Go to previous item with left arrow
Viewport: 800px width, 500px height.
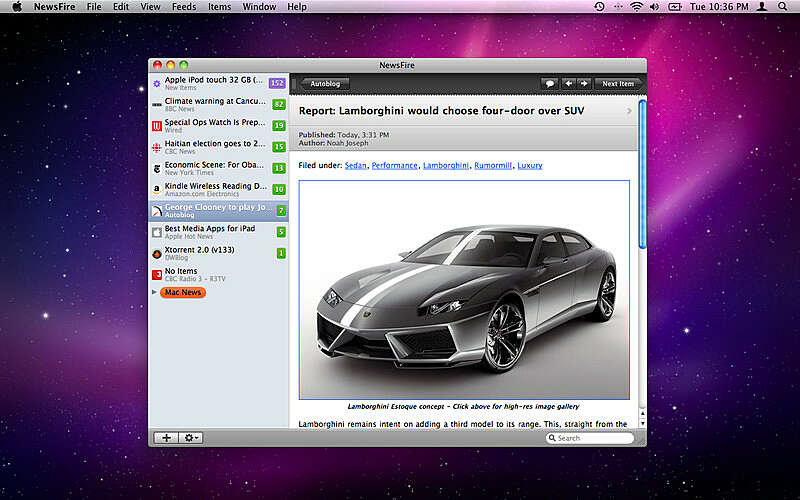click(x=568, y=84)
